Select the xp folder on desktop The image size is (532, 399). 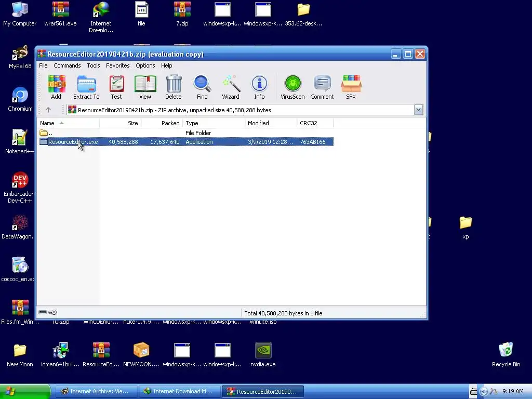point(465,228)
